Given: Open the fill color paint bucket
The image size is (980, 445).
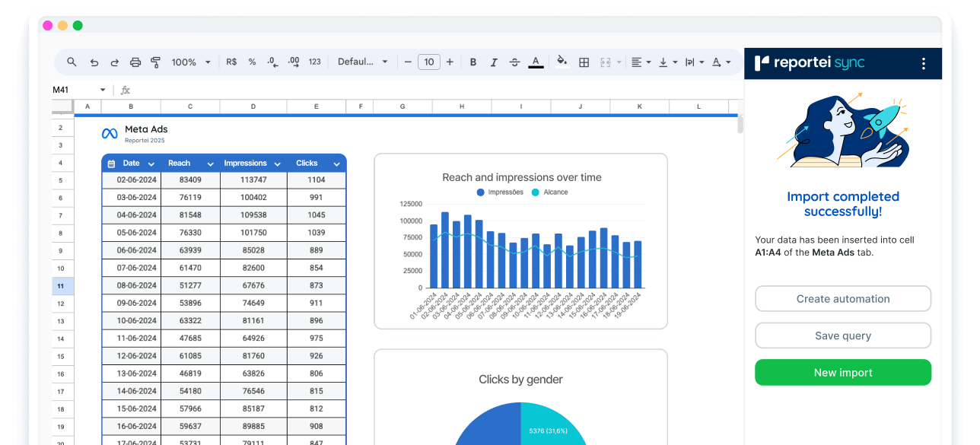Looking at the screenshot, I should (x=562, y=62).
